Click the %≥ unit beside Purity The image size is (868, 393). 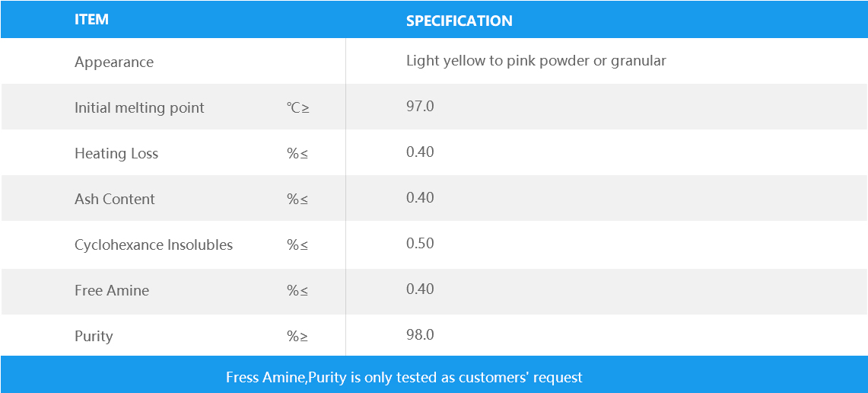(x=297, y=336)
